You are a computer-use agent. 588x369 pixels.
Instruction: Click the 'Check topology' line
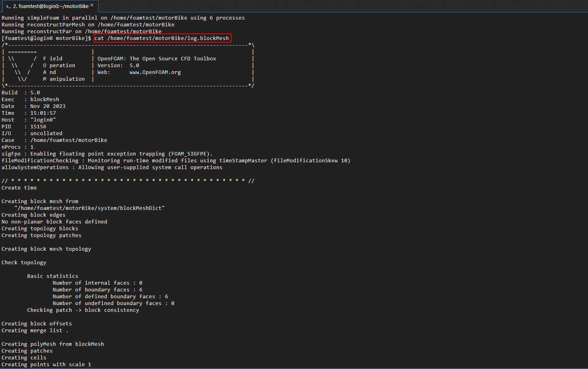[24, 263]
